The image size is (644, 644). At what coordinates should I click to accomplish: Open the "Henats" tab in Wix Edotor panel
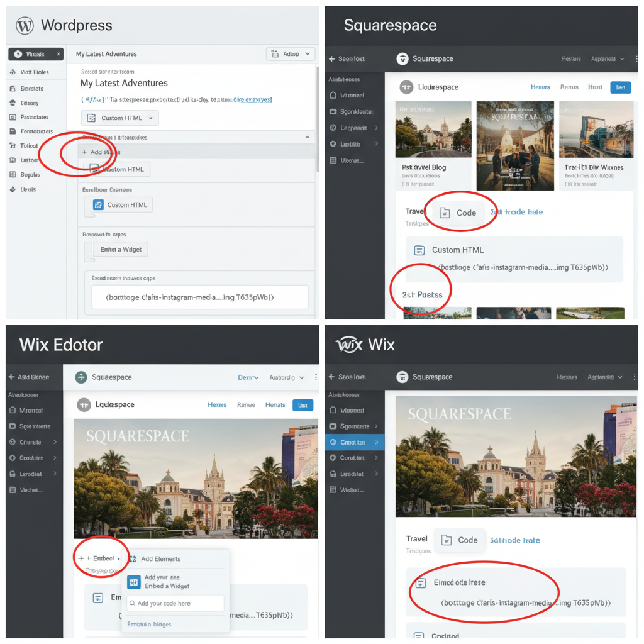(x=275, y=404)
